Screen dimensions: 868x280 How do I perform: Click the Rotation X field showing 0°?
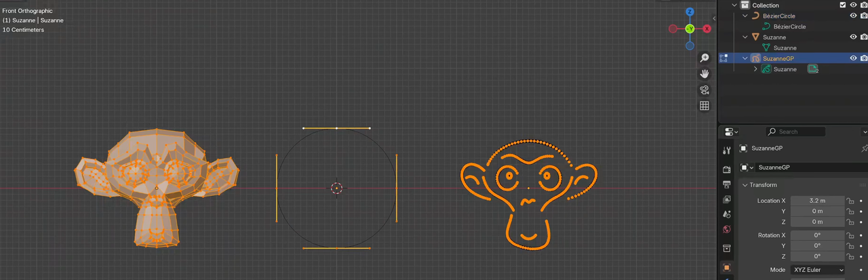(817, 235)
